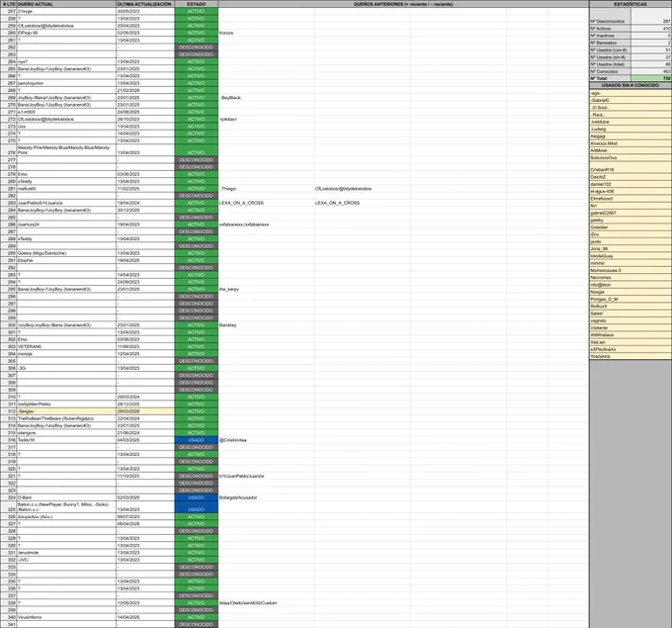Viewport: 672px width, 628px height.
Task: Select '-GabrielC' in the used-without-number list
Action: point(630,100)
